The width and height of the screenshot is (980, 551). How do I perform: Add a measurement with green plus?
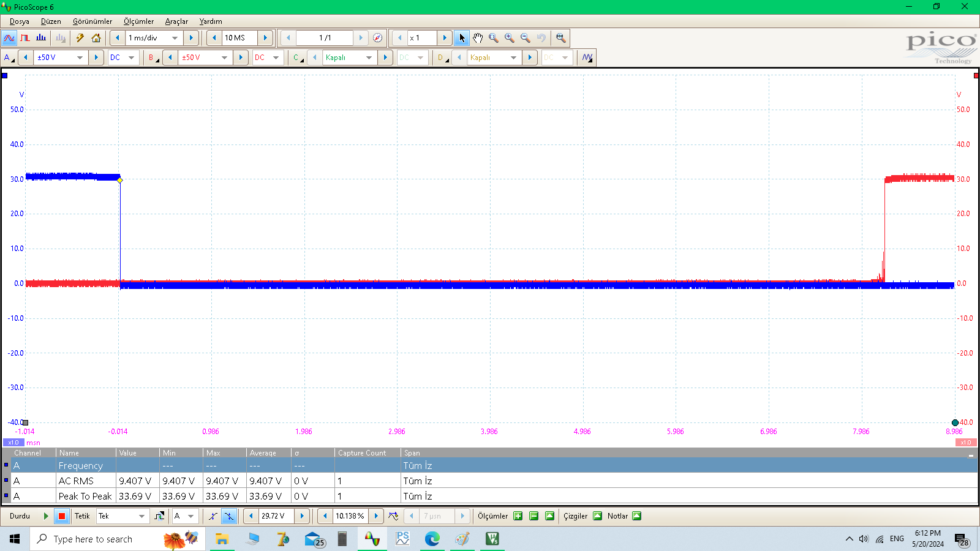tap(518, 516)
